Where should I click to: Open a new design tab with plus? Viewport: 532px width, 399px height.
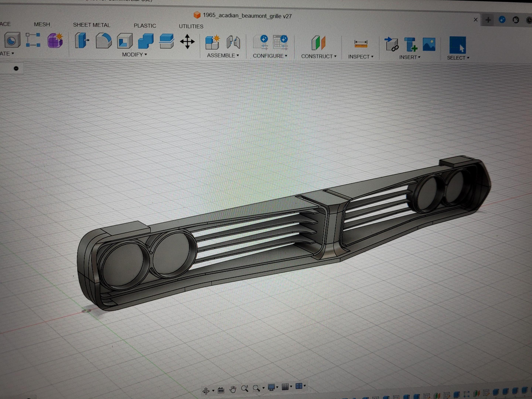[488, 20]
